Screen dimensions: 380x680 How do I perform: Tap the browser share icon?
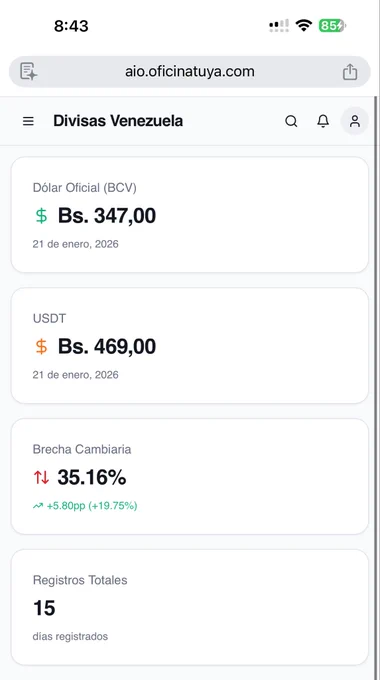(x=350, y=72)
